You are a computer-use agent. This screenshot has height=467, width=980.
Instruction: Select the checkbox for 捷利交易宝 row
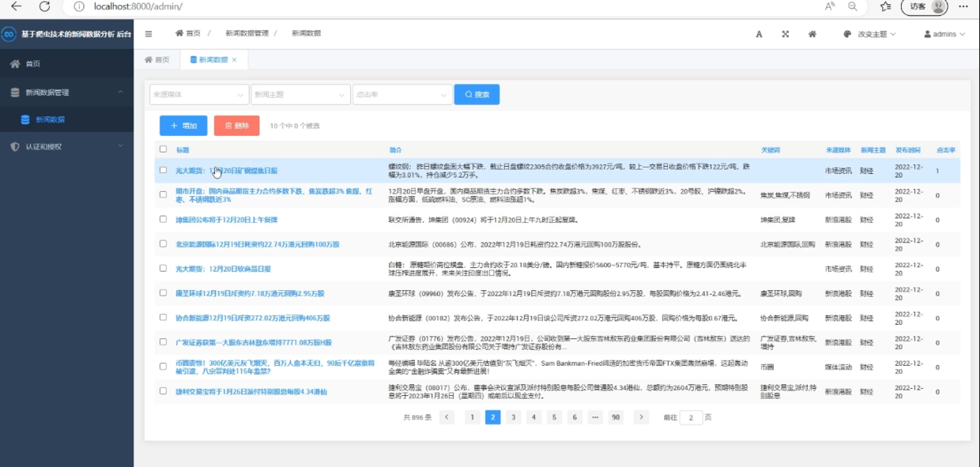click(x=164, y=391)
